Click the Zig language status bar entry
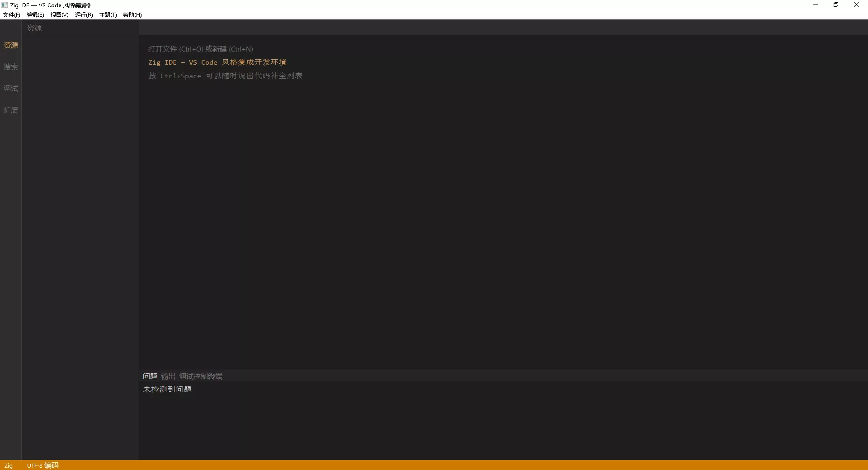Screen dimensions: 868x470 (9, 465)
